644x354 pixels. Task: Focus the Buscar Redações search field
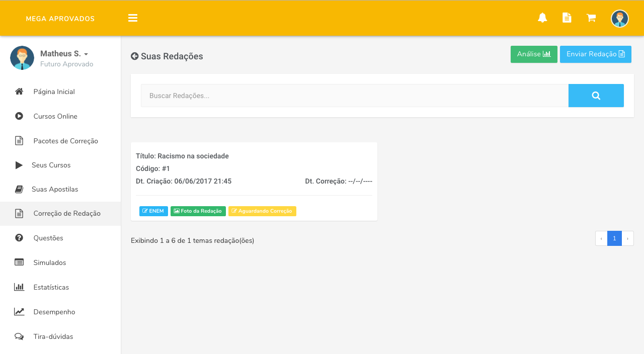355,96
